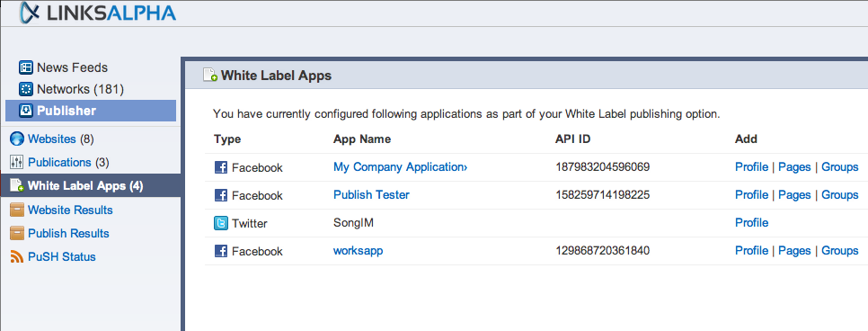This screenshot has height=331, width=868.
Task: Click the Networks icon in sidebar
Action: pos(26,89)
